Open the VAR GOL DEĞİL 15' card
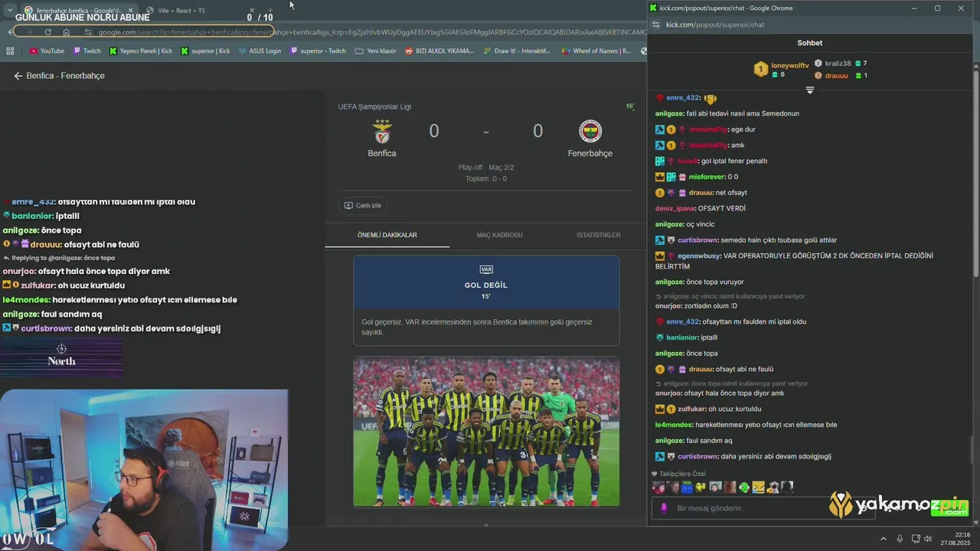This screenshot has width=980, height=551. pos(486,301)
